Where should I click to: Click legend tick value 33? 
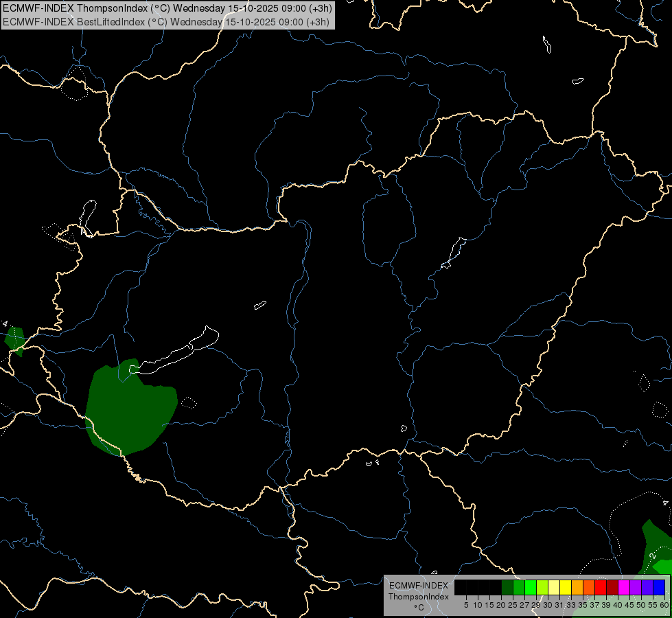pyautogui.click(x=571, y=605)
